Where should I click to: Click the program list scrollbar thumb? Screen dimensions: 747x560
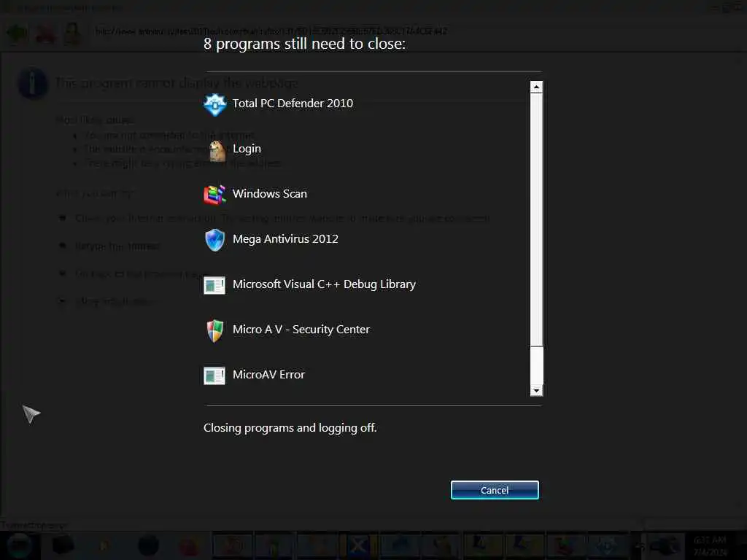point(536,219)
